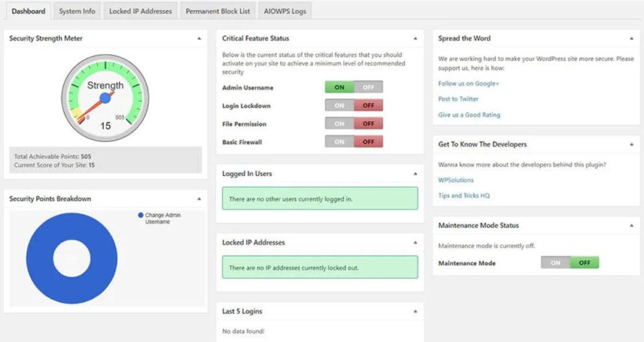The image size is (644, 342).
Task: Click the Security Strength gauge dial
Action: point(105,97)
